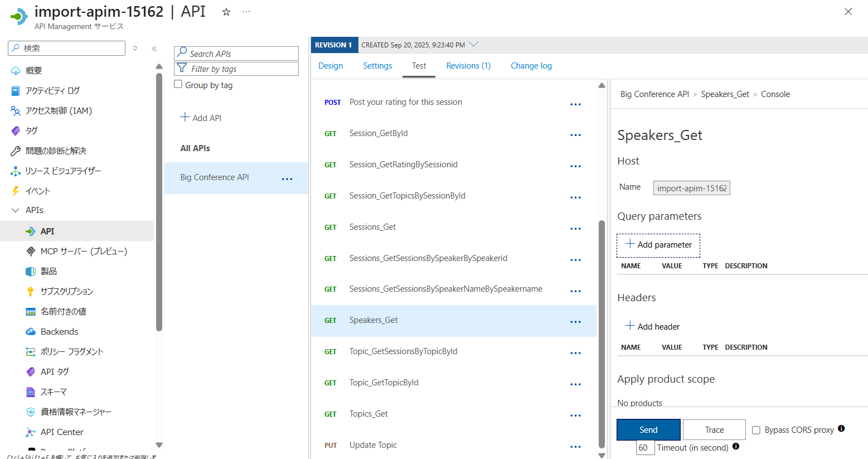
Task: Select the Sessions_Get operation
Action: [372, 227]
